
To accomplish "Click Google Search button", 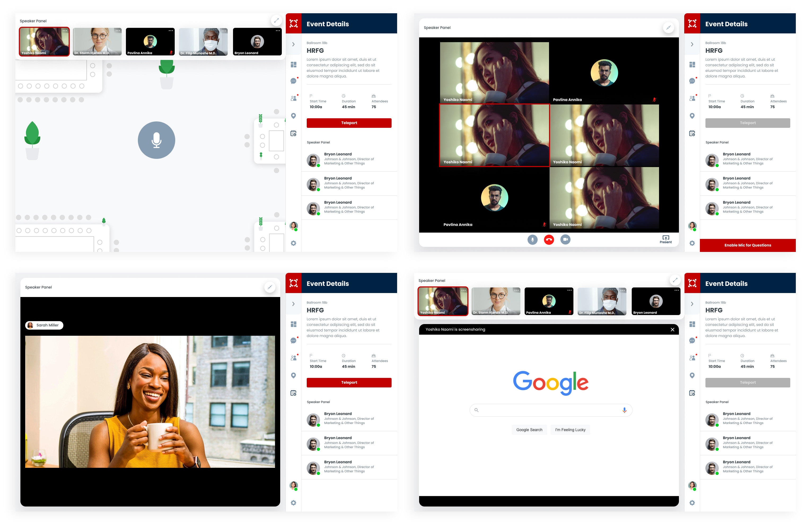I will pyautogui.click(x=529, y=430).
